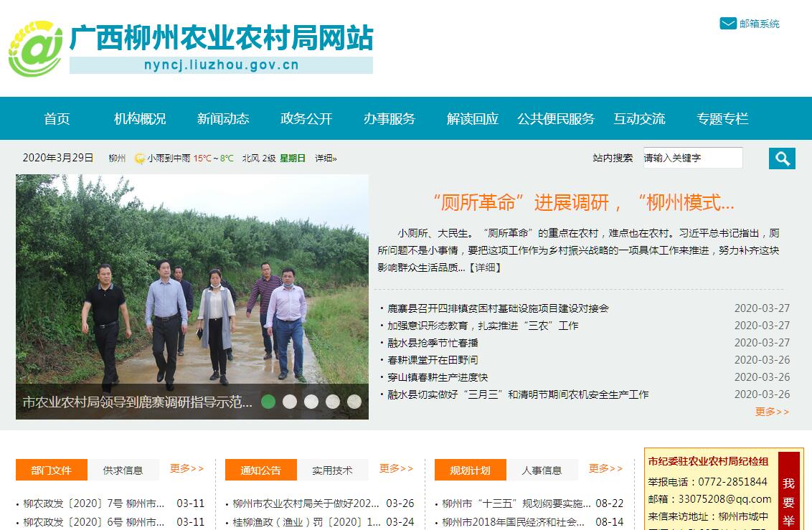This screenshot has height=530, width=812.
Task: Open the 人事信息 tab
Action: tap(542, 470)
